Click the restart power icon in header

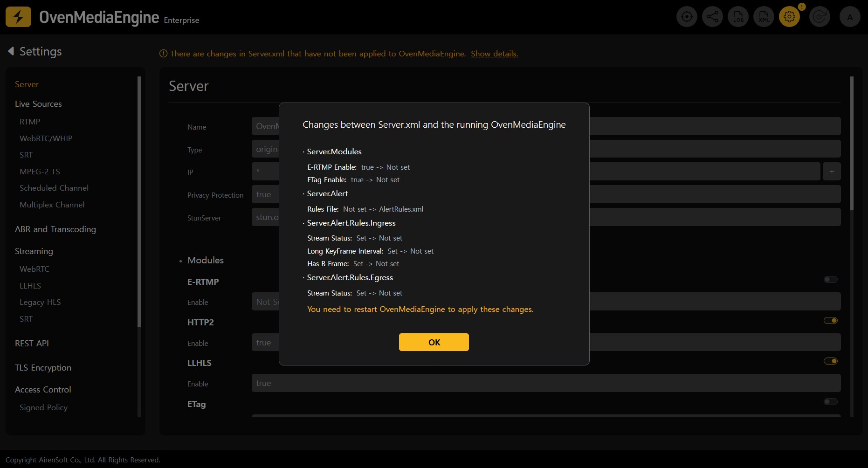tap(820, 17)
